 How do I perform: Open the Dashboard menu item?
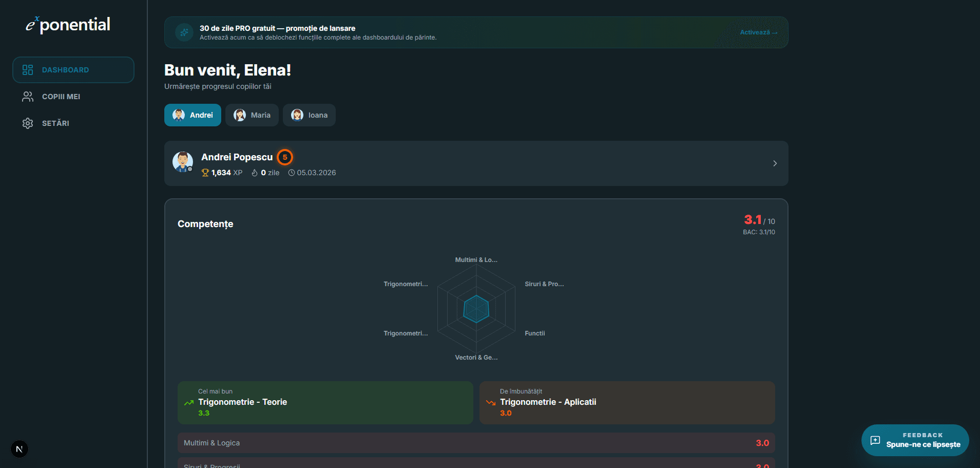(73, 70)
